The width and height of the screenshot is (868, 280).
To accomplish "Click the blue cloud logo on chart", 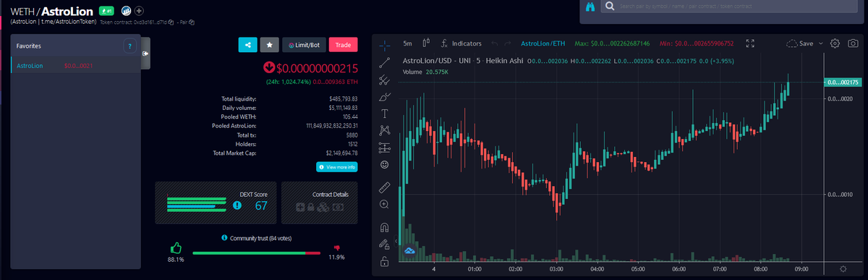I will pyautogui.click(x=409, y=250).
